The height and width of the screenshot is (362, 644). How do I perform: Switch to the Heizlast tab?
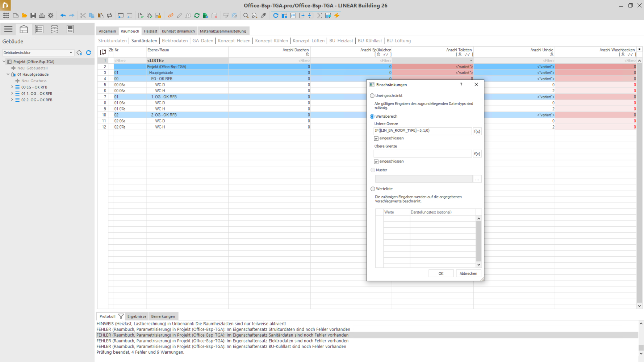(150, 31)
